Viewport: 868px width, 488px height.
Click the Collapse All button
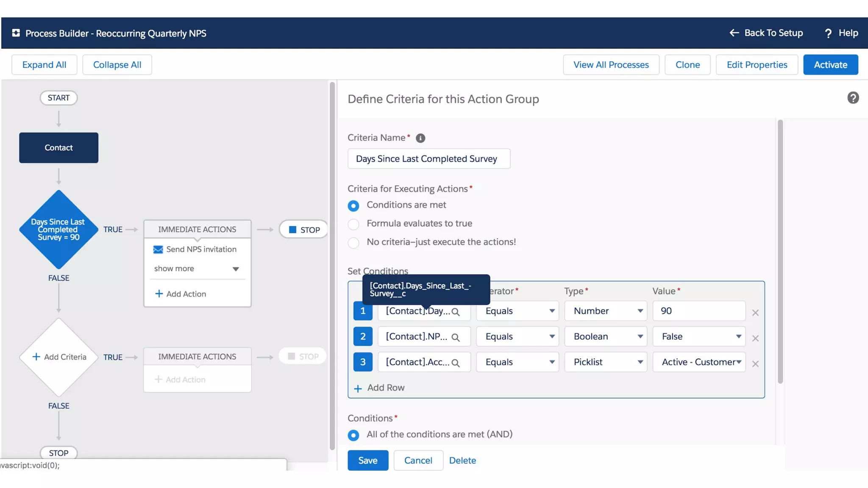117,65
